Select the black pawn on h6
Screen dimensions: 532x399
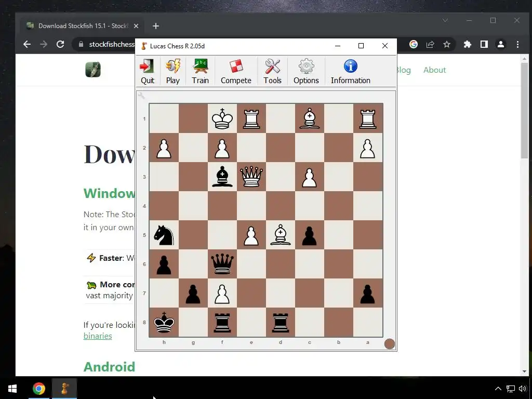coord(164,264)
